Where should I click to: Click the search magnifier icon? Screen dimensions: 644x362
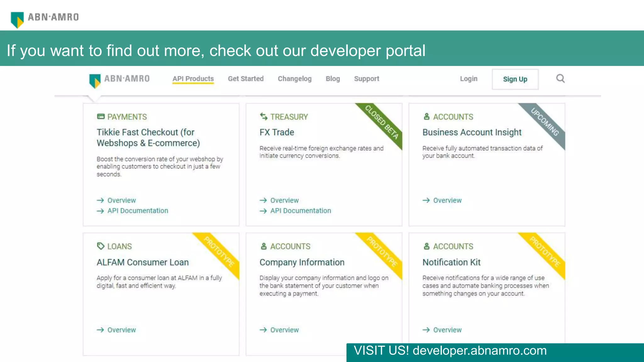click(560, 79)
